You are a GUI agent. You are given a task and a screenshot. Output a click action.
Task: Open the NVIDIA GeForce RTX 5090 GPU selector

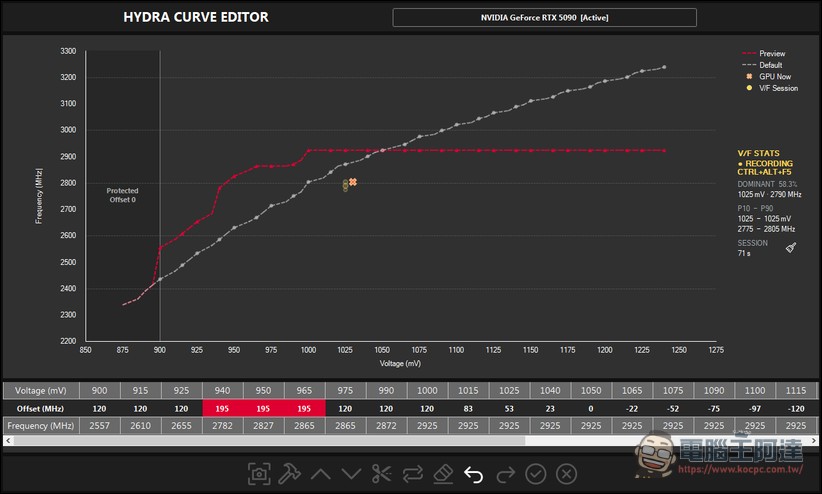tap(545, 17)
